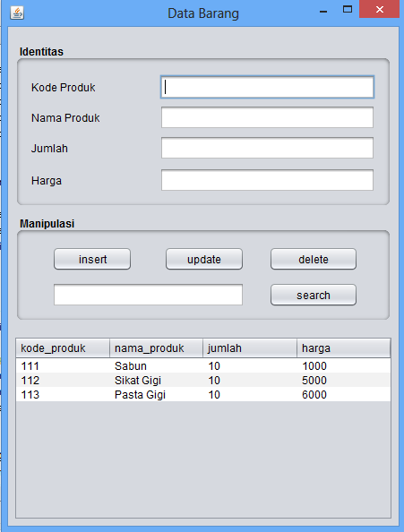Activate the Harga input box
The width and height of the screenshot is (404, 532).
(x=267, y=180)
